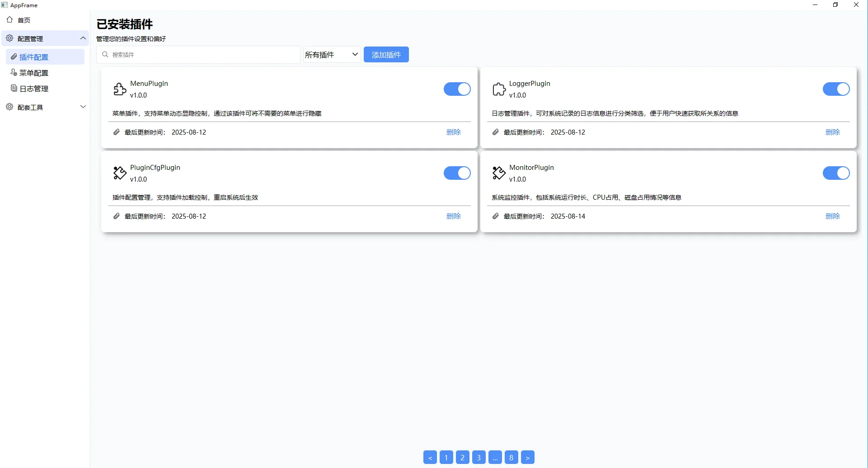Screen dimensions: 868x468
Task: Click the 插件配置 sidebar attachment icon
Action: pyautogui.click(x=14, y=57)
